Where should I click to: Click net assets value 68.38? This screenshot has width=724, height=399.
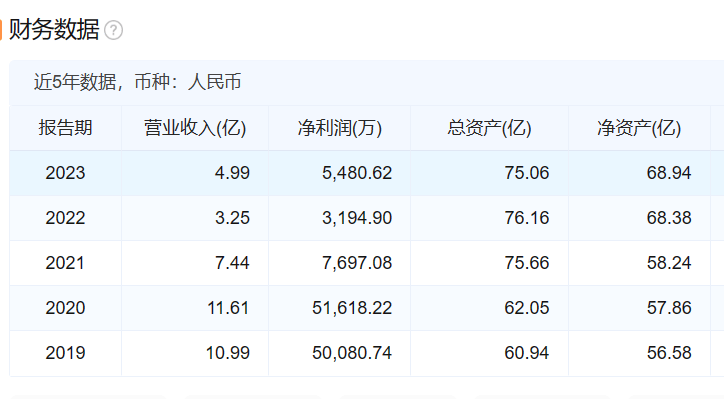[669, 218]
